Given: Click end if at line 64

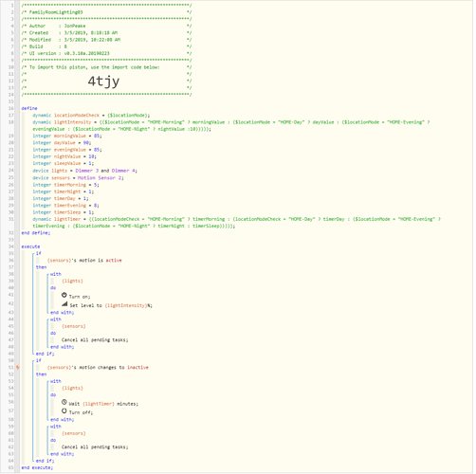Looking at the screenshot, I should coord(46,462).
